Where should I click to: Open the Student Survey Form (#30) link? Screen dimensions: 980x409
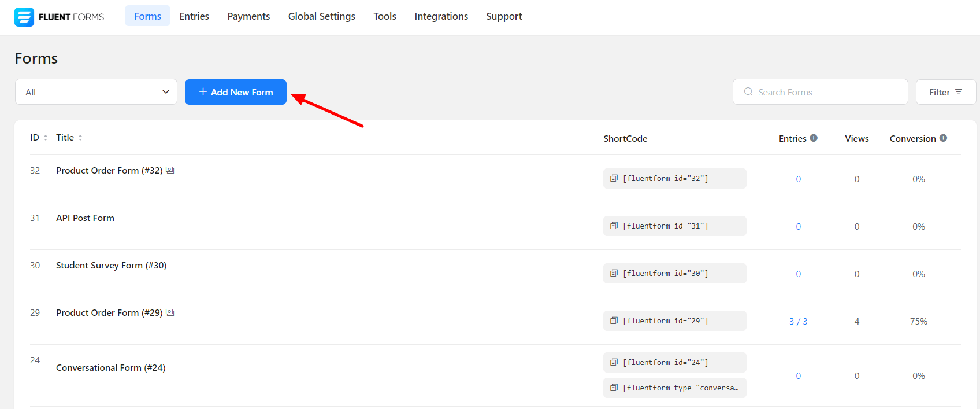click(x=111, y=265)
